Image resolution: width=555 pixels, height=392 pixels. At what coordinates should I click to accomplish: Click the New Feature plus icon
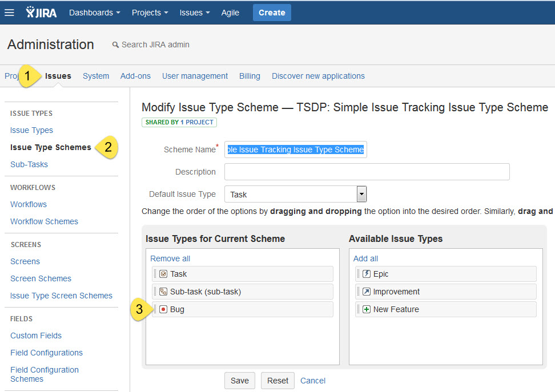click(366, 309)
